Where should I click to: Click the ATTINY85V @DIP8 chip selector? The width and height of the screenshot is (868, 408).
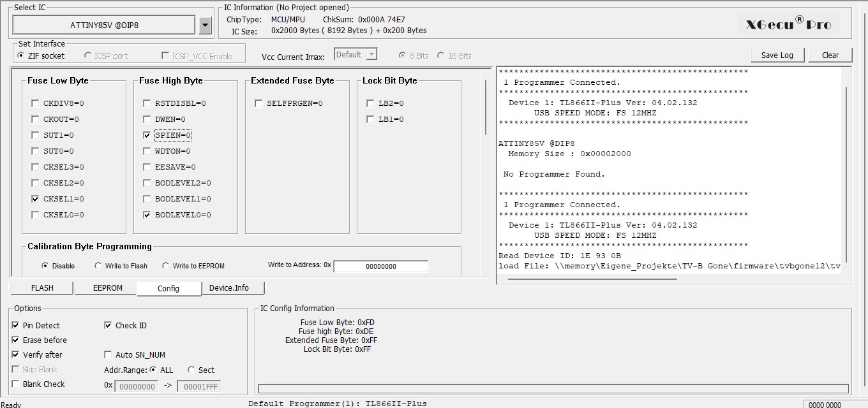point(104,25)
